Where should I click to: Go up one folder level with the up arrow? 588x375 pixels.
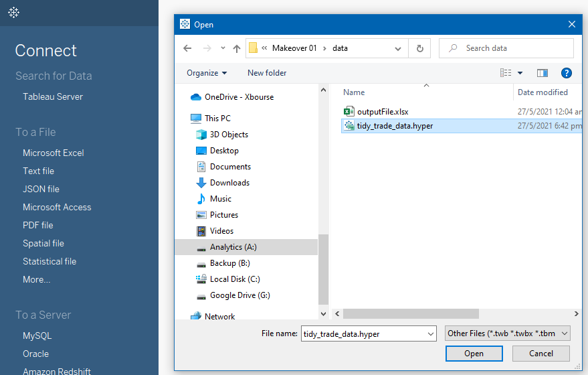pos(236,48)
